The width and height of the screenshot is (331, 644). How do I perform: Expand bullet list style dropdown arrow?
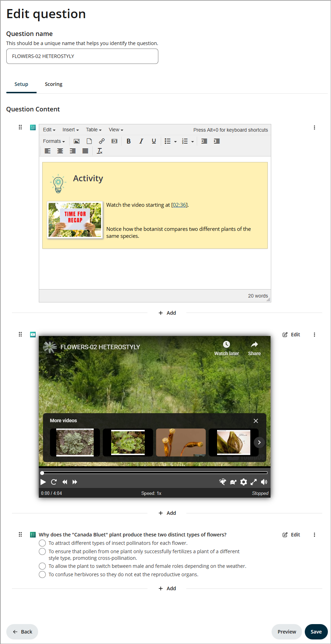[175, 141]
